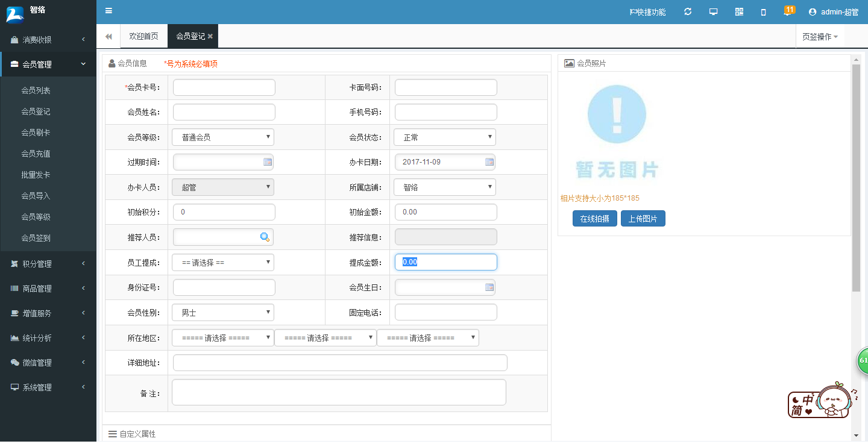Screen dimensions: 868x444
Task: Open the calendar picker for 过期时间
Action: pyautogui.click(x=268, y=162)
